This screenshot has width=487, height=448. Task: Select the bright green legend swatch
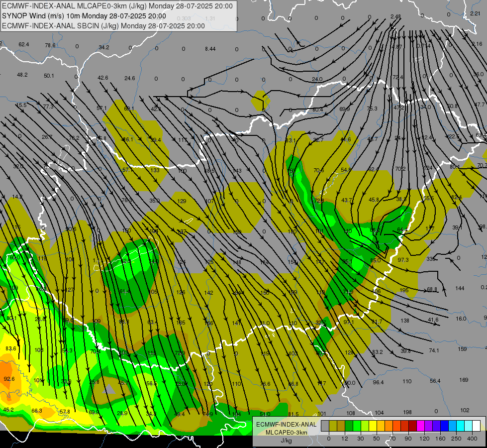(357, 426)
